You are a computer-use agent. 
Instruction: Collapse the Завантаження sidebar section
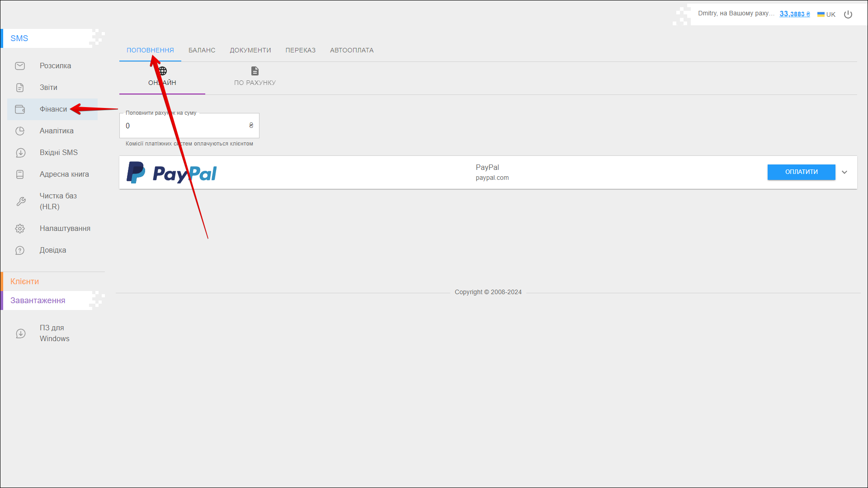coord(38,300)
